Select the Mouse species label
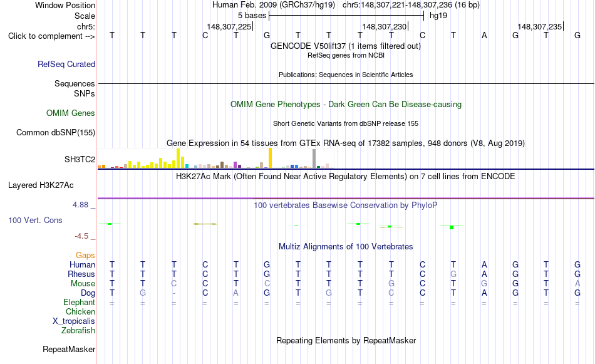Viewport: 595px width, 364px height. 83,284
